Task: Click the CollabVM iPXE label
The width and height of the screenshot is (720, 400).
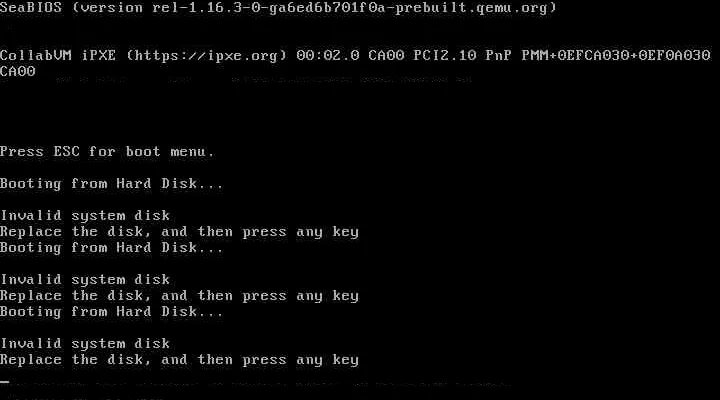Action: coord(58,56)
